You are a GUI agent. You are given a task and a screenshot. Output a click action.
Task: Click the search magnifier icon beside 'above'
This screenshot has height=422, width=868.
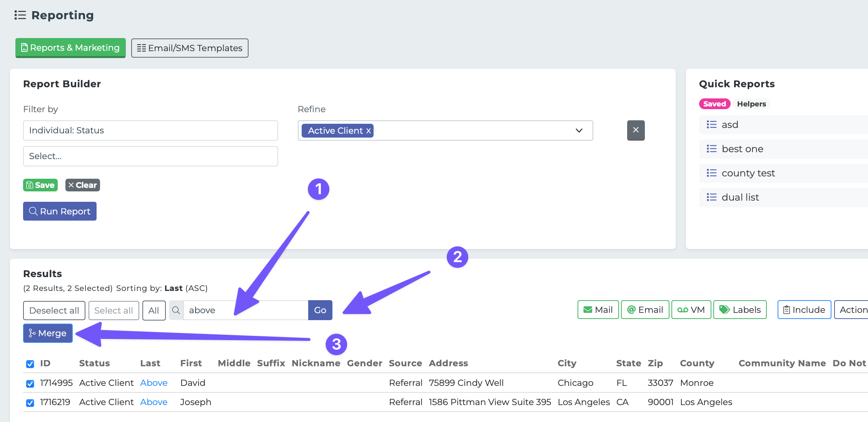(176, 310)
